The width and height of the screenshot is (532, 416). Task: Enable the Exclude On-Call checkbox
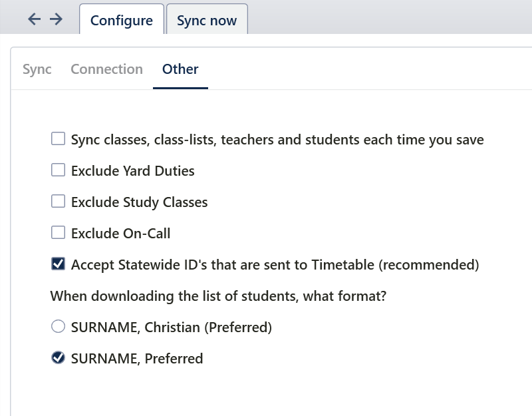[59, 233]
